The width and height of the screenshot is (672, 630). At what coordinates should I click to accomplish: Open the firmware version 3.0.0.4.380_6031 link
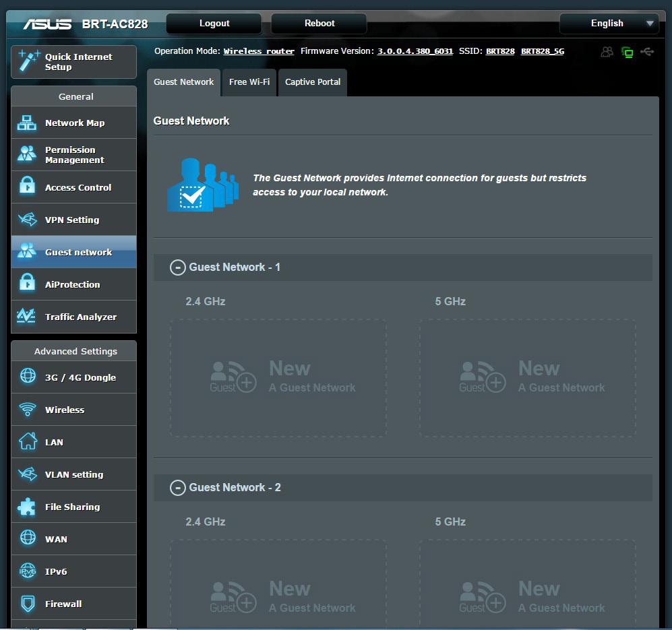(415, 51)
